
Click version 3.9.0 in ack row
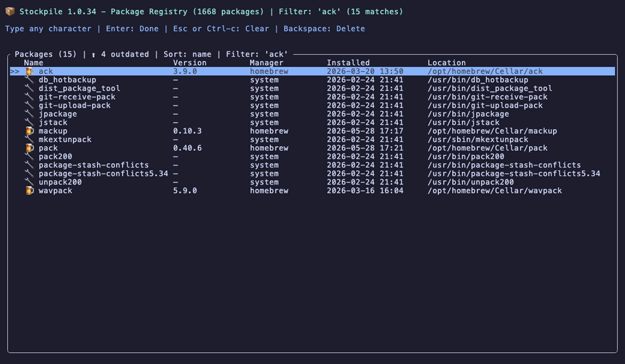click(x=185, y=71)
